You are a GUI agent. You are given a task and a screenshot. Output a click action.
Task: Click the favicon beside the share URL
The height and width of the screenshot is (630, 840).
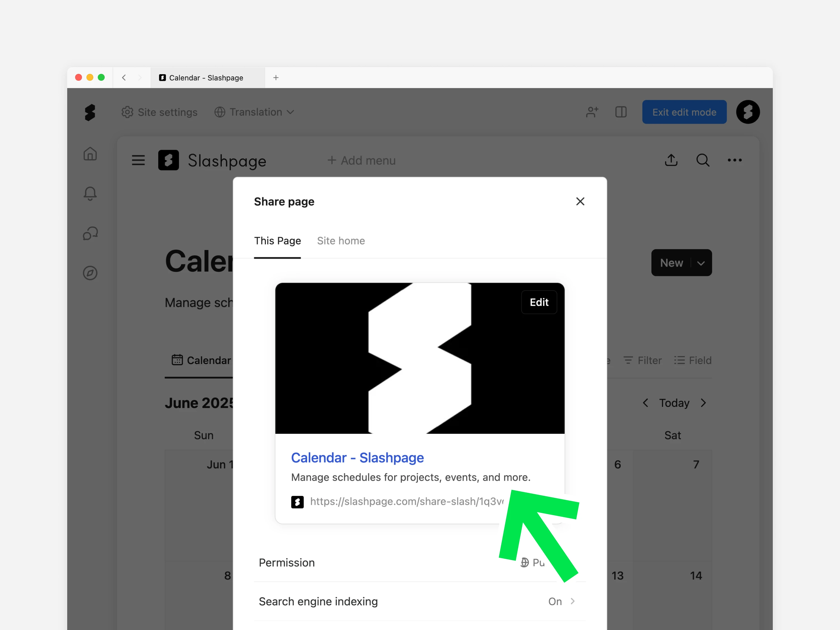[x=297, y=502]
